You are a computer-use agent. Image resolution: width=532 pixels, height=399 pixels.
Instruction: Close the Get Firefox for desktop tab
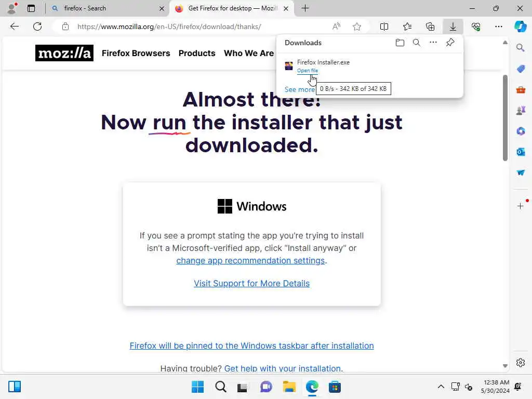click(x=286, y=8)
